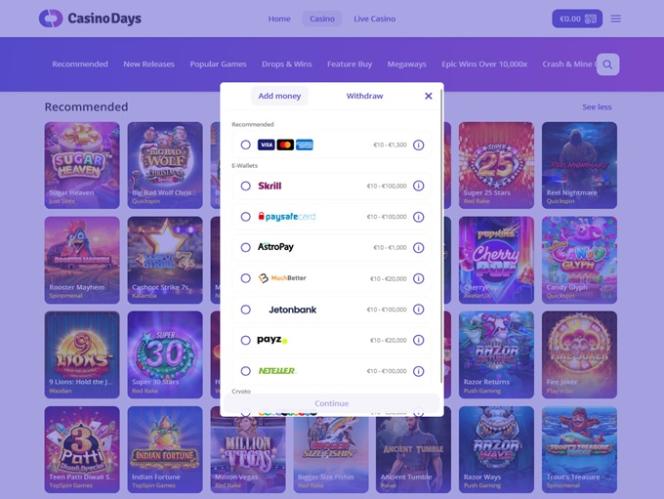The image size is (664, 499).
Task: Open info icon for Skrill payment
Action: click(418, 186)
